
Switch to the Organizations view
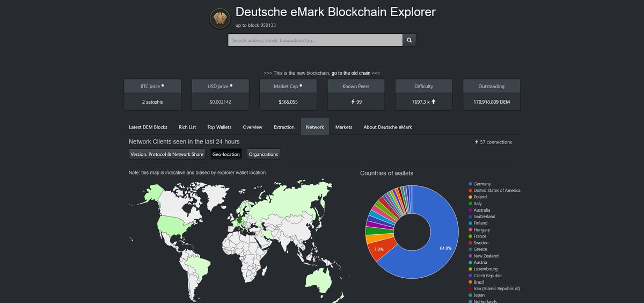[x=264, y=154]
